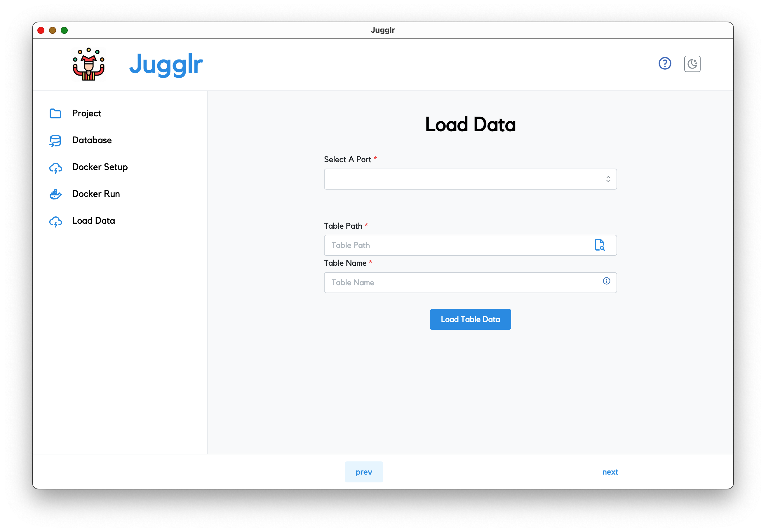Viewport: 766px width, 532px height.
Task: Select the Database icon in the sidebar
Action: pyautogui.click(x=55, y=140)
